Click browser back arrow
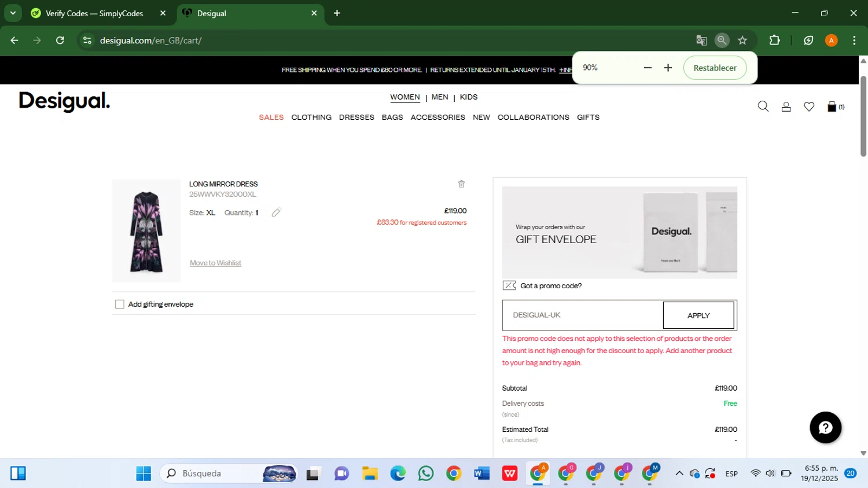The image size is (868, 488). 14,41
